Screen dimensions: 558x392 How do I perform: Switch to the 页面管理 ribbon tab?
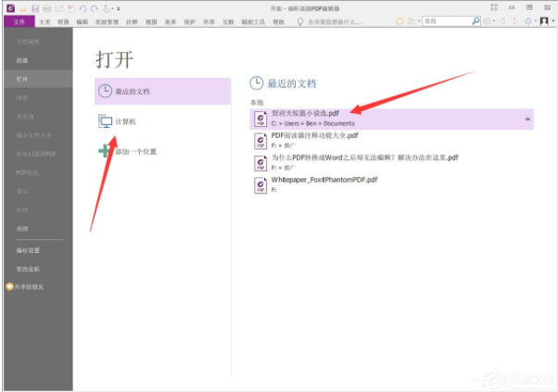[x=107, y=22]
